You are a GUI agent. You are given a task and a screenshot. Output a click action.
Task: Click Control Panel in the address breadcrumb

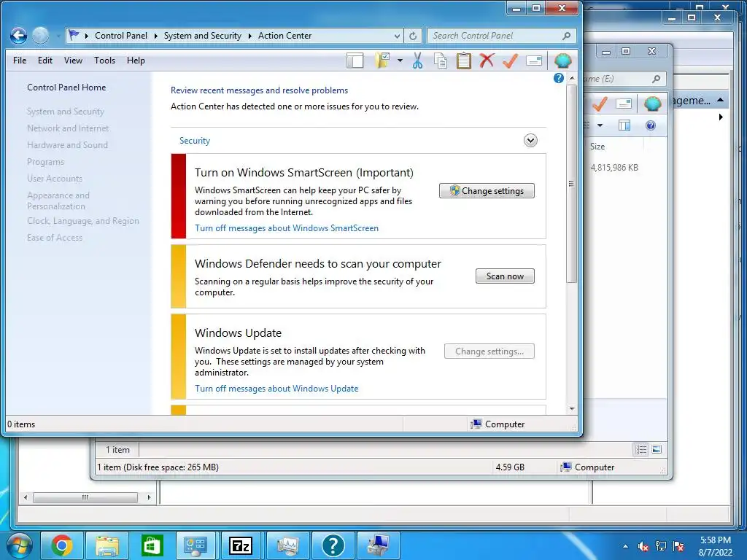pos(121,36)
